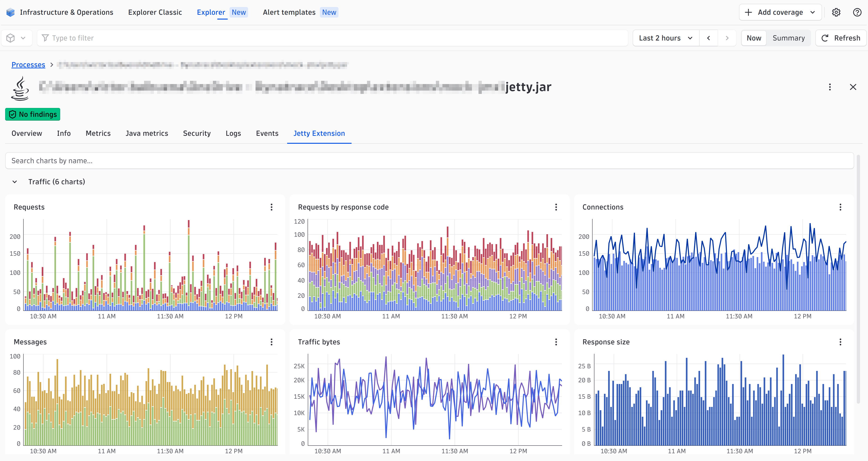Select the Now toggle option

coord(754,38)
